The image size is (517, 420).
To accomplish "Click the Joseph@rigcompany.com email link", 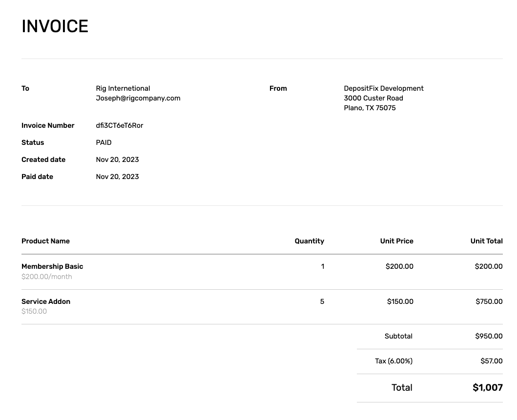I will pyautogui.click(x=138, y=98).
